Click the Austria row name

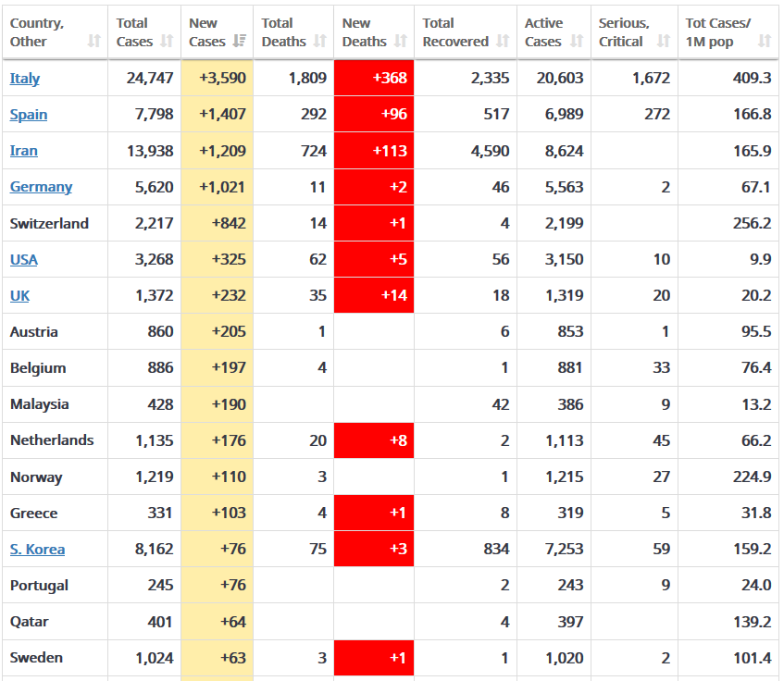(x=33, y=332)
